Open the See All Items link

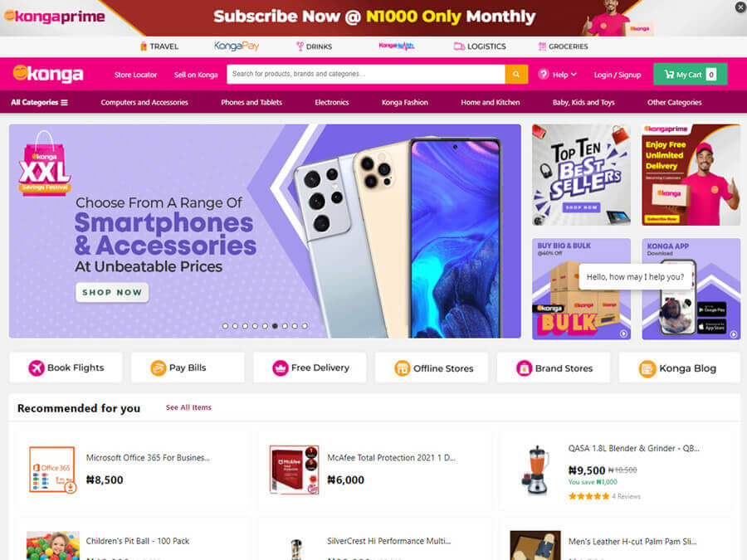tap(188, 407)
